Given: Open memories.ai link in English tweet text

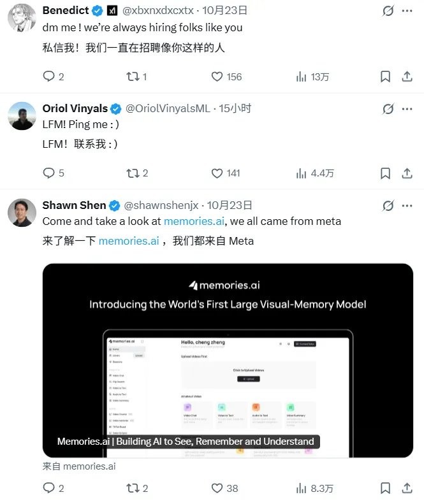Looking at the screenshot, I should [194, 221].
